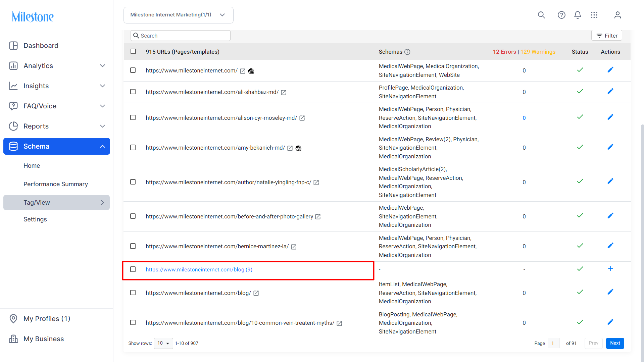Check the natalie-yingling-fnp-c row checkbox
This screenshot has height=362, width=644.
[133, 182]
